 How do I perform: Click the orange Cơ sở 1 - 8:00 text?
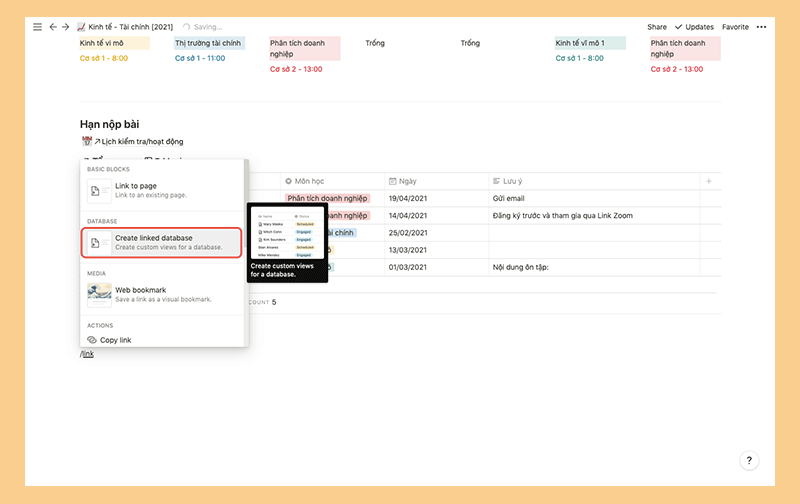104,58
